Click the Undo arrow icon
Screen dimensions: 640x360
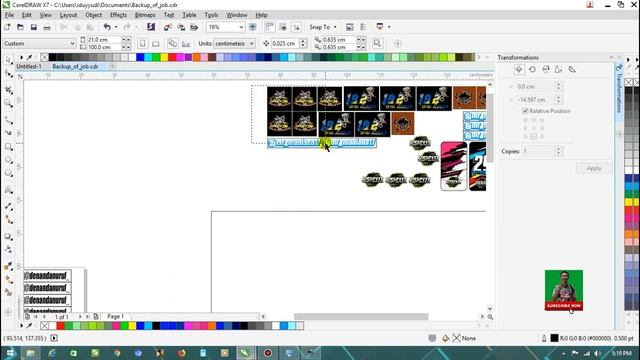(x=107, y=27)
